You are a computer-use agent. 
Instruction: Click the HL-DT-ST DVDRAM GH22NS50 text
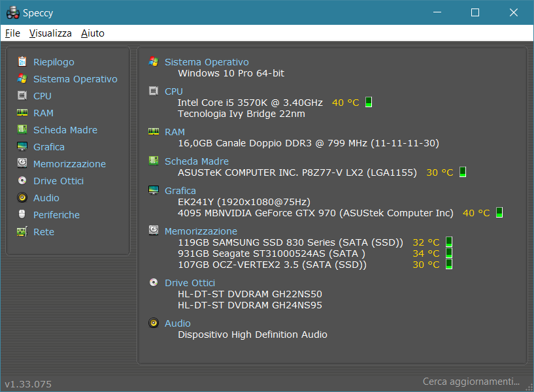[250, 294]
